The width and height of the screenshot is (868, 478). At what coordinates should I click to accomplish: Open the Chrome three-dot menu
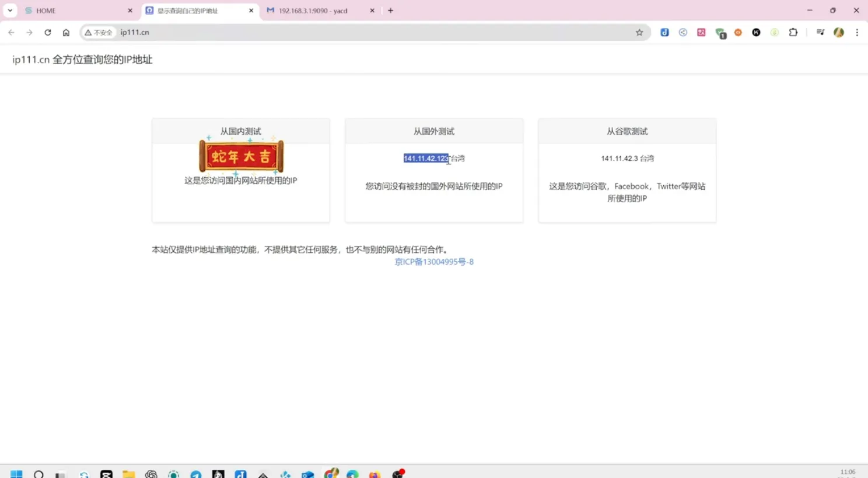pyautogui.click(x=857, y=33)
